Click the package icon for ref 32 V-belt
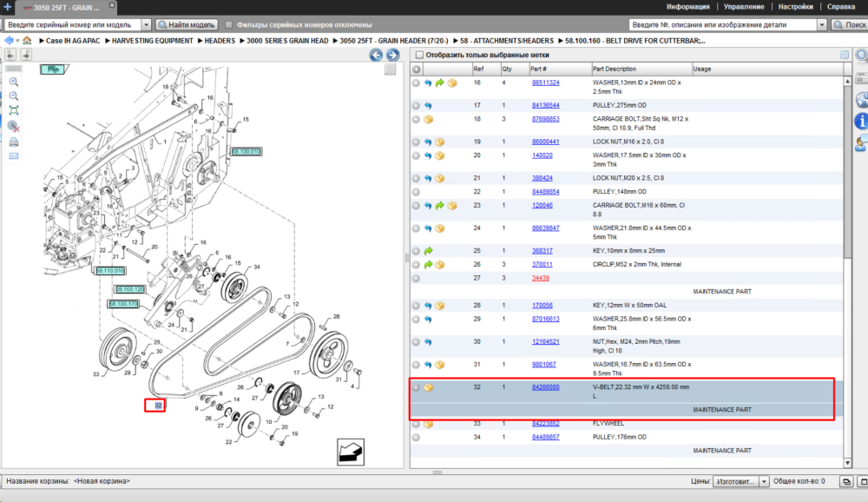868x502 pixels. [x=428, y=387]
